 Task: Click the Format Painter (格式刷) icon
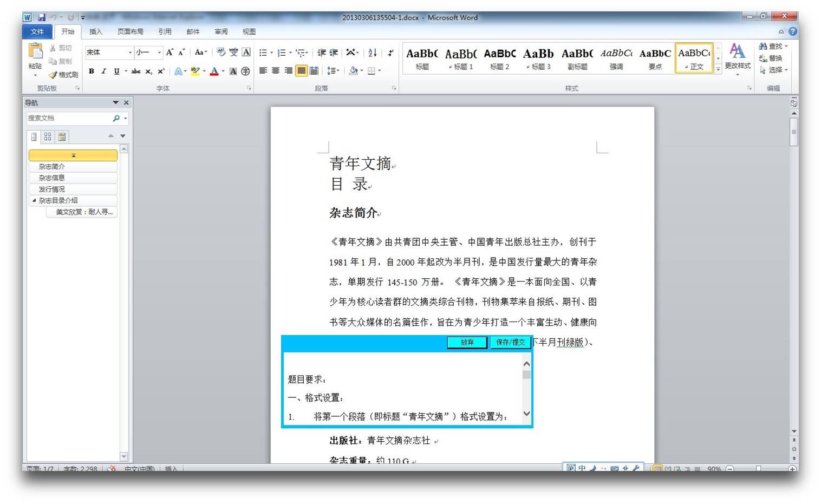point(53,75)
